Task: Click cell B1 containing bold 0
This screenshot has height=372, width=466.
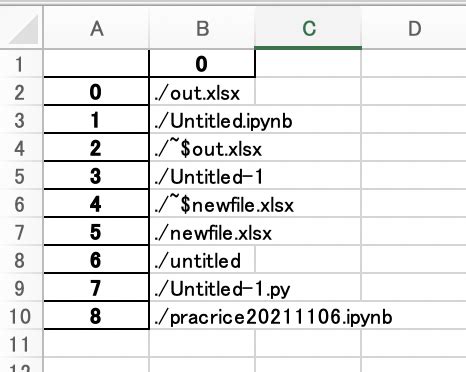Action: pyautogui.click(x=202, y=64)
